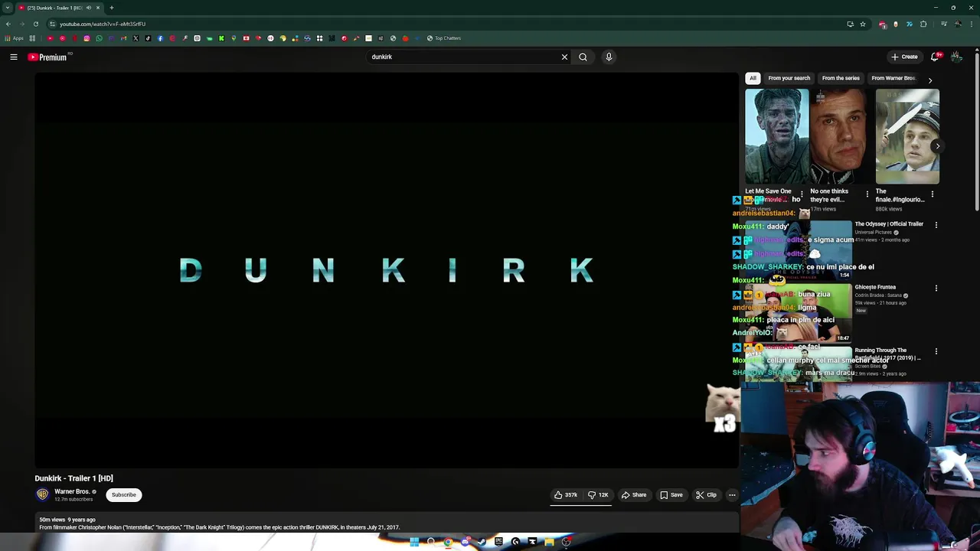Open options for Running Through The Battlefield video
Viewport: 980px width, 551px height.
(936, 352)
